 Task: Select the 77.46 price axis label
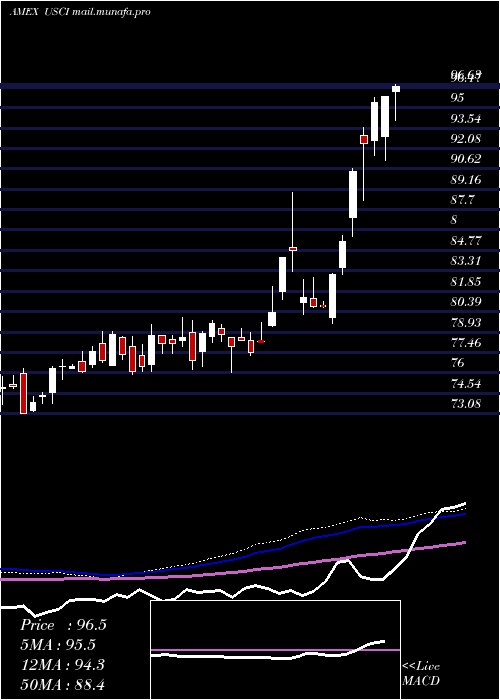(466, 343)
